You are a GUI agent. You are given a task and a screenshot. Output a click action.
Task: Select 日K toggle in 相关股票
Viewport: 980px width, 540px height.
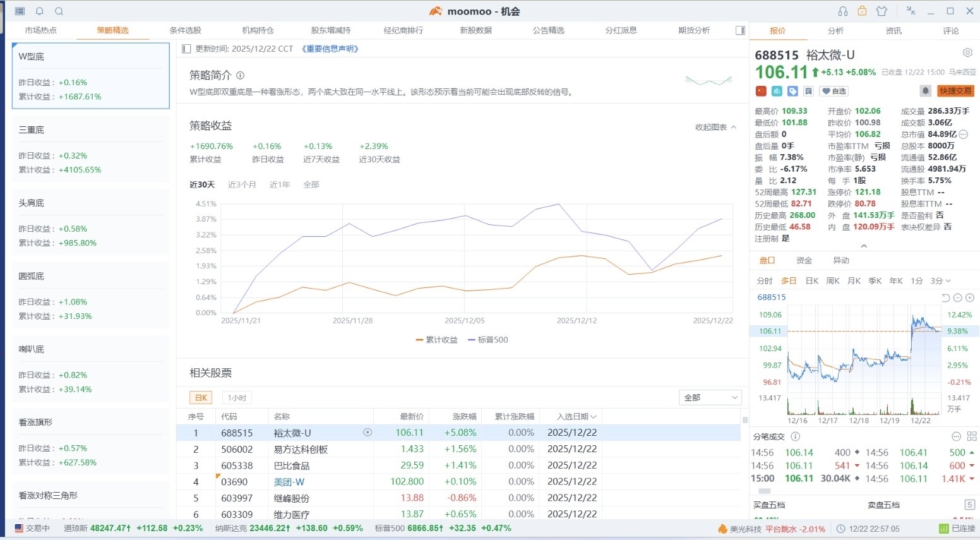[201, 398]
